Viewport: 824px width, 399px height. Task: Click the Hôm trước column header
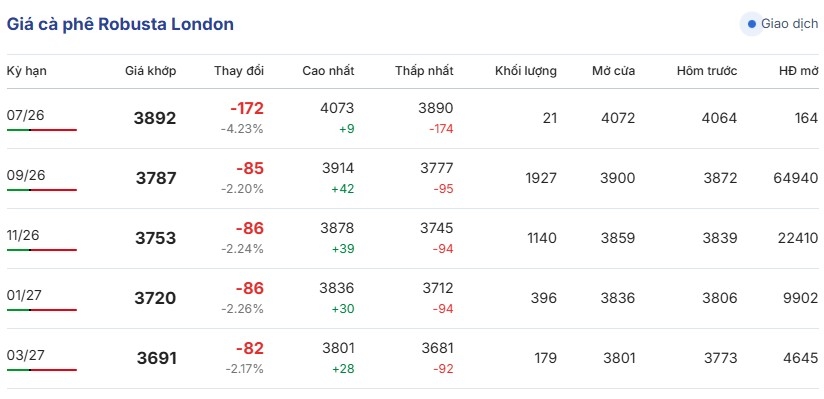(x=707, y=71)
